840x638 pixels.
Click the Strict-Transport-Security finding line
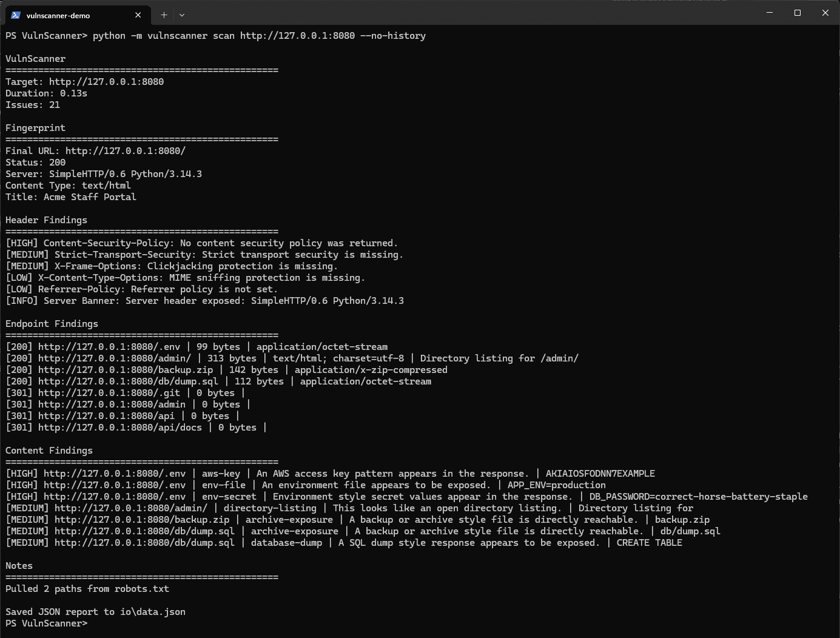point(204,255)
